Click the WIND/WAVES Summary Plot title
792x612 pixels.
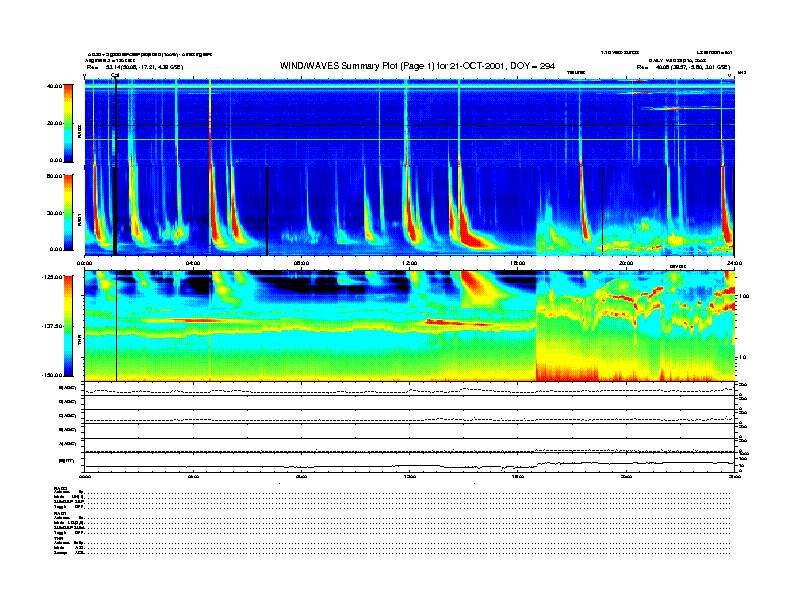417,66
